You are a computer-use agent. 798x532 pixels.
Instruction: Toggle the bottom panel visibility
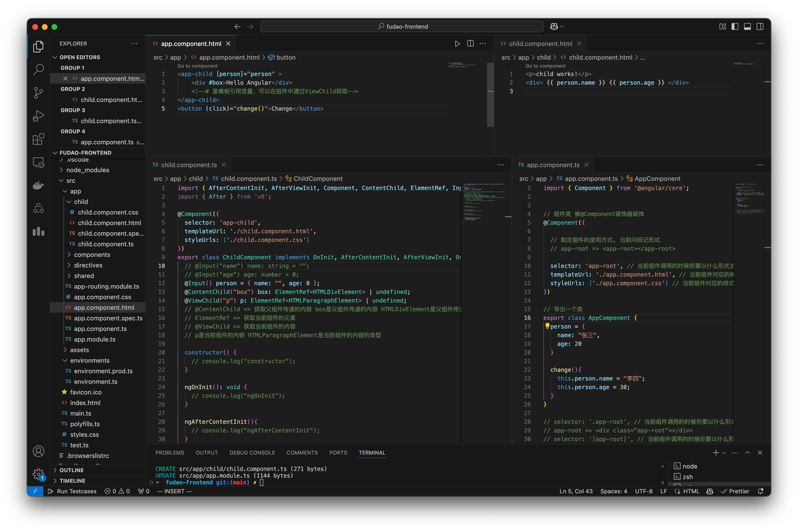point(747,26)
